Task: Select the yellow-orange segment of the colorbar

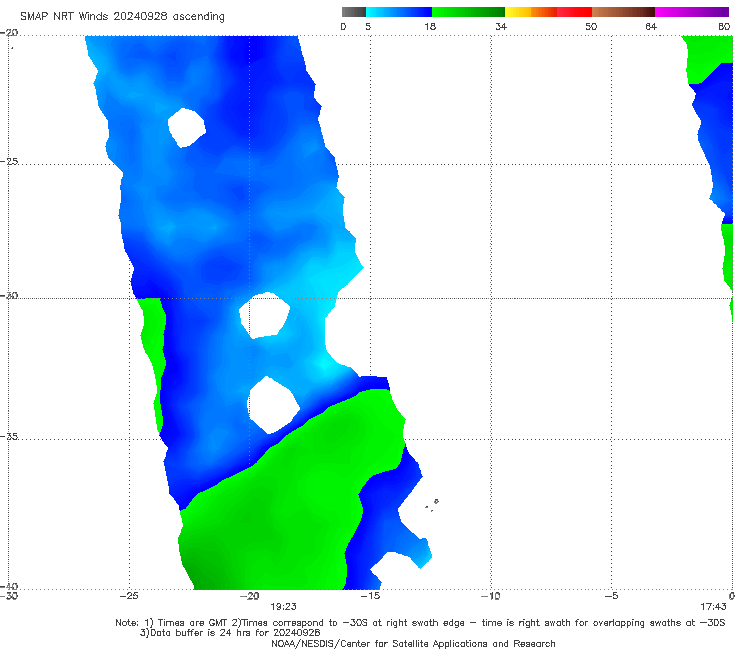Action: [x=531, y=12]
